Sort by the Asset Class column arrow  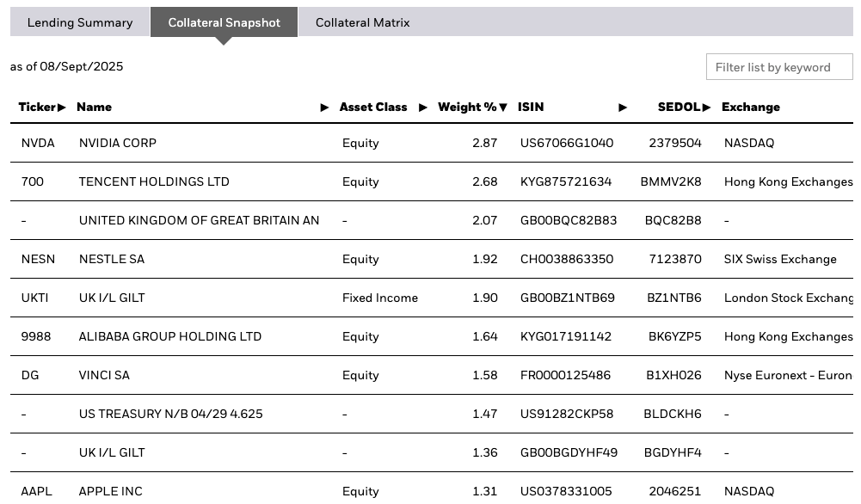(423, 108)
